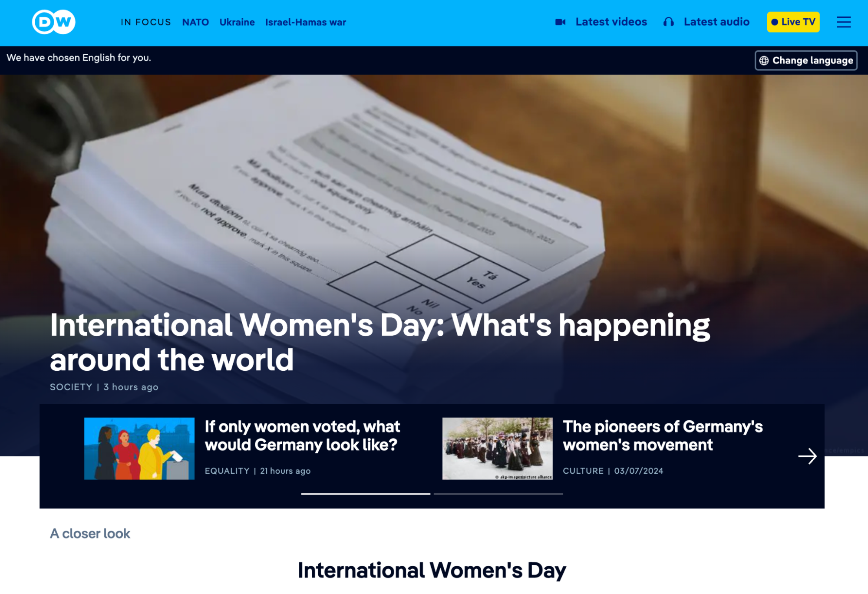Click the Live TV dot indicator
868x594 pixels.
click(x=775, y=22)
